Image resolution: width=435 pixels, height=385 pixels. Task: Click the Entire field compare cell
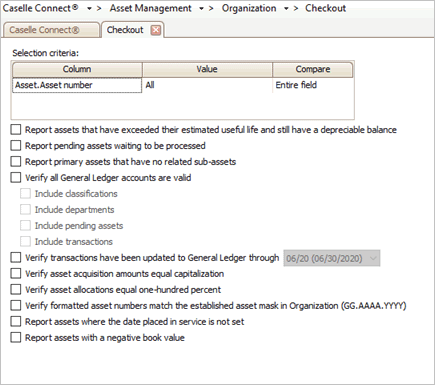click(313, 85)
